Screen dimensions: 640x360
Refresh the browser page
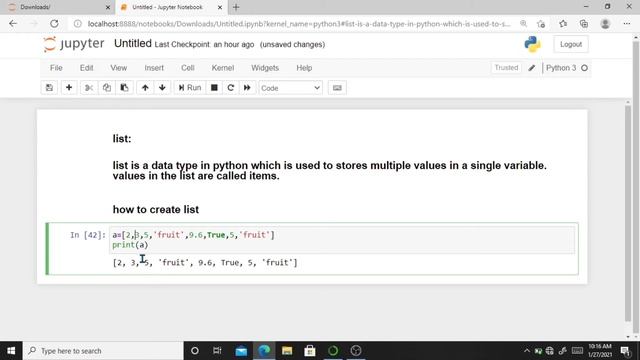54,24
